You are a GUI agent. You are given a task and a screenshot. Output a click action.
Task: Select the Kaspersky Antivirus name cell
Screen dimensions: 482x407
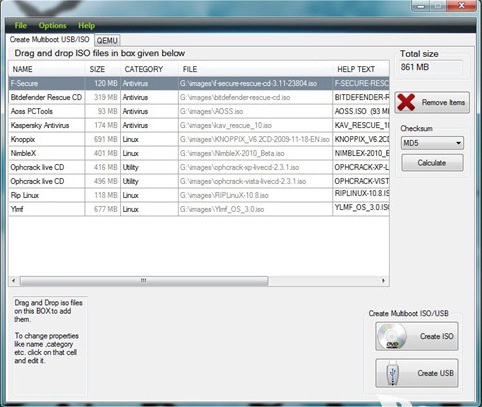(46, 125)
